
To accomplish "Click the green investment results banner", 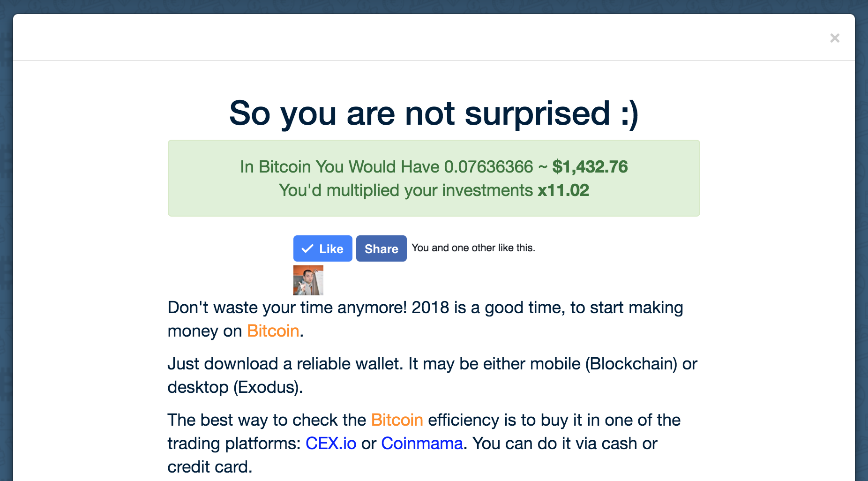I will click(434, 178).
